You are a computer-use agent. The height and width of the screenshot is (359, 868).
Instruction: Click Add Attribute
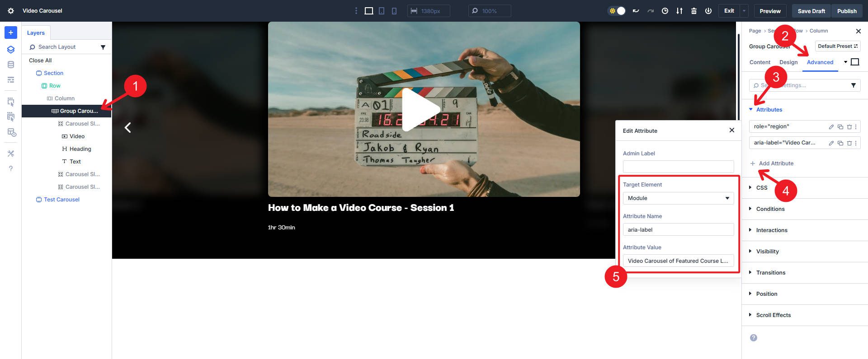[x=772, y=163]
